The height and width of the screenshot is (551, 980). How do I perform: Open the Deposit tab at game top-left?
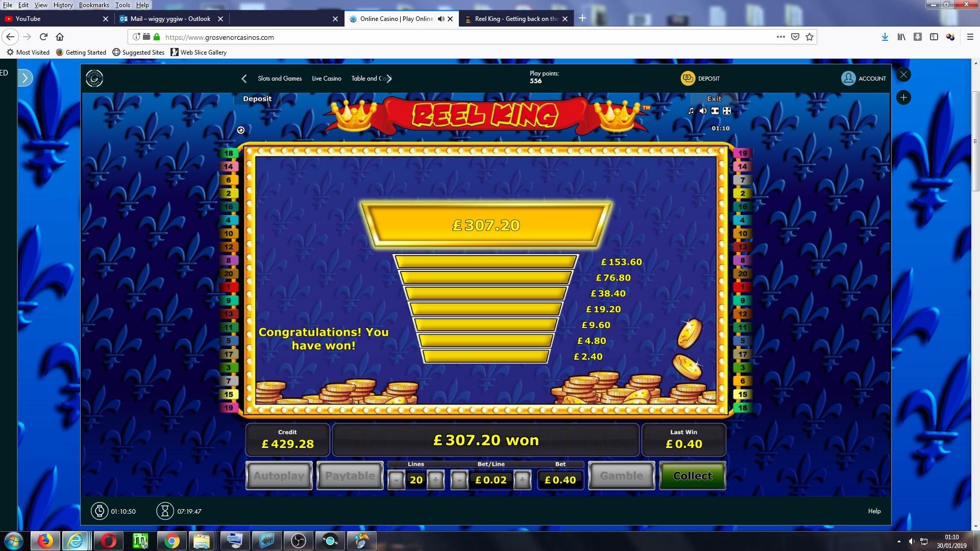[x=257, y=98]
